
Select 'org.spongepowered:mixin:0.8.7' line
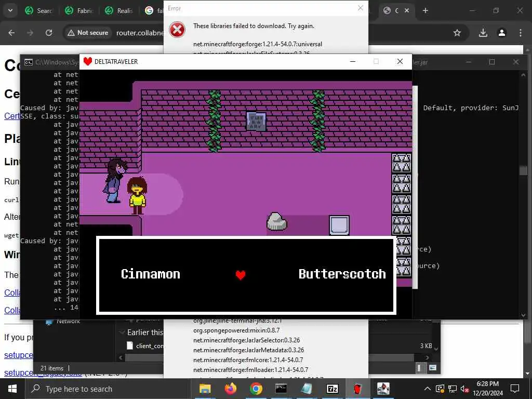coord(236,330)
